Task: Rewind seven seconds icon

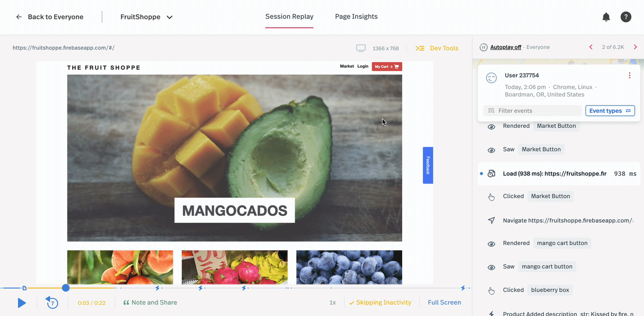Action: (52, 302)
